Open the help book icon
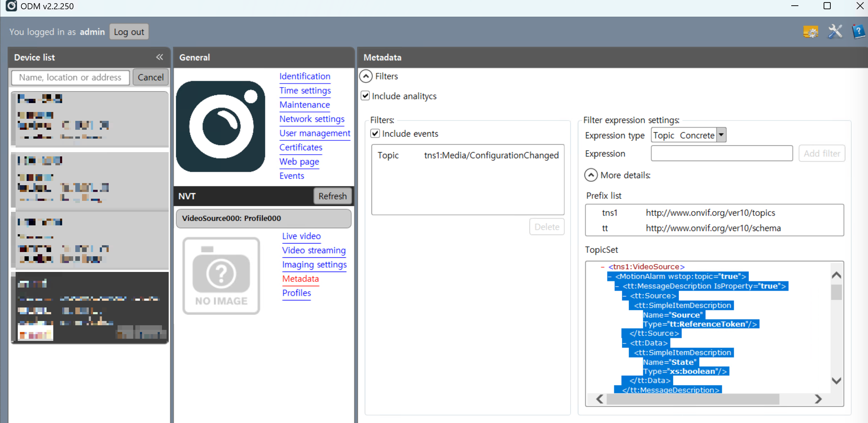The width and height of the screenshot is (868, 423). click(x=858, y=32)
